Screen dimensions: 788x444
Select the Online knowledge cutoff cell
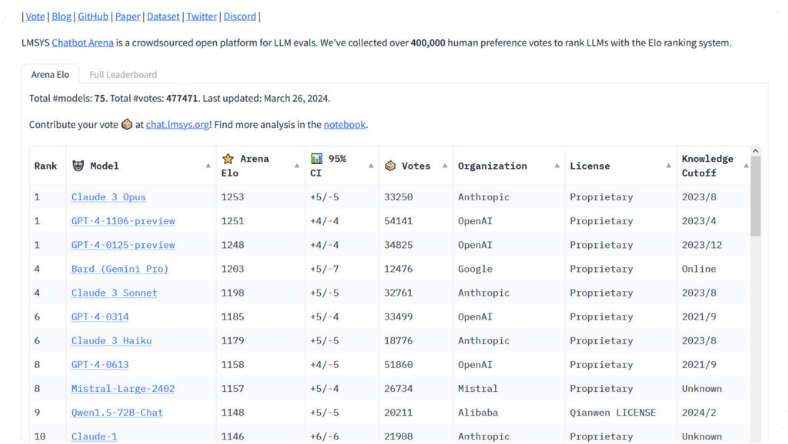click(714, 269)
